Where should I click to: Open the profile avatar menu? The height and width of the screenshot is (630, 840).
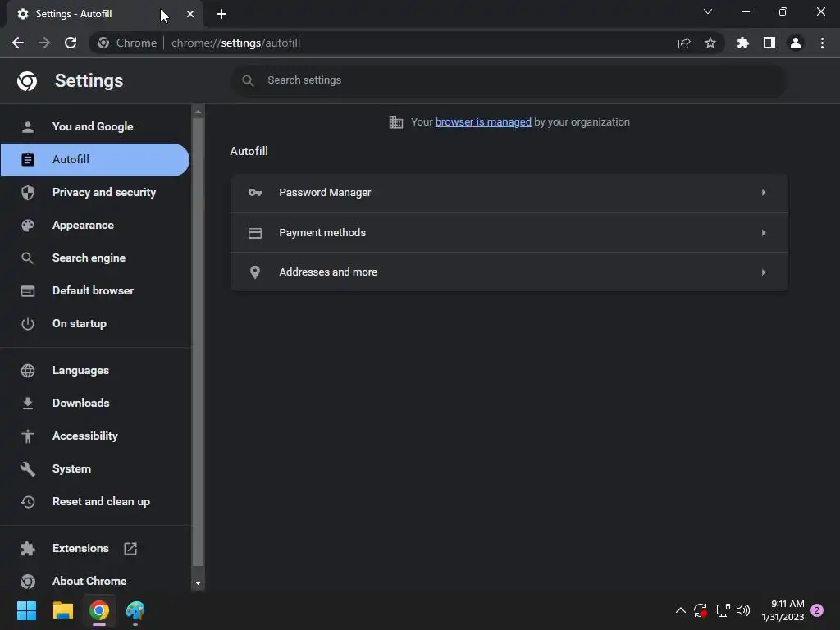pyautogui.click(x=796, y=43)
